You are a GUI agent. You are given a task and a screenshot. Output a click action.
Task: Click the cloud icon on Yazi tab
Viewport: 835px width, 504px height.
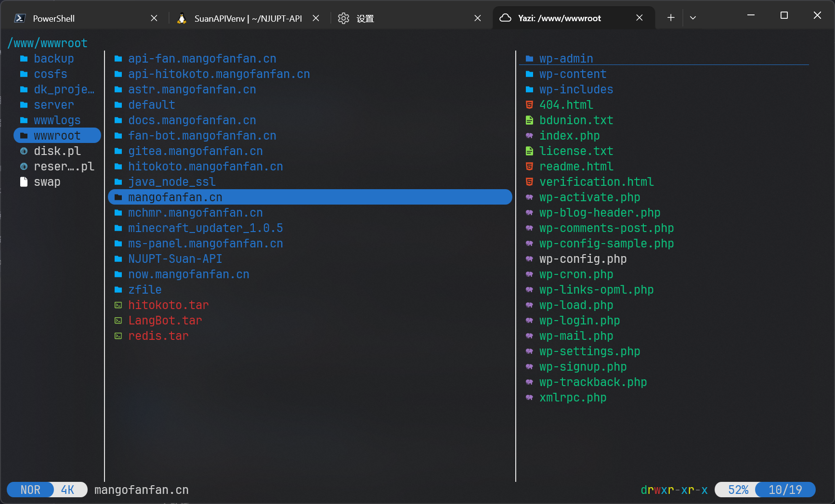(x=505, y=18)
